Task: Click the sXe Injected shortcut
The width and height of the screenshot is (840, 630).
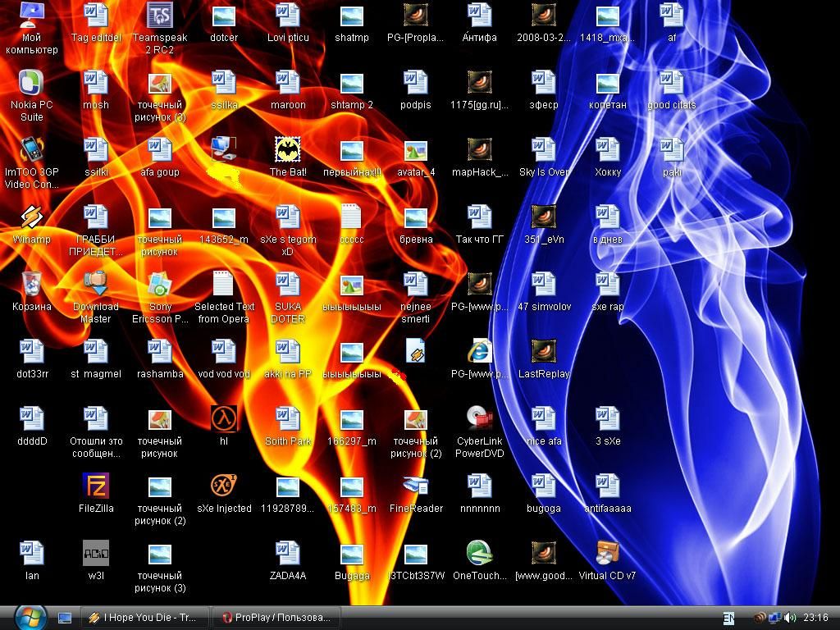Action: [224, 486]
